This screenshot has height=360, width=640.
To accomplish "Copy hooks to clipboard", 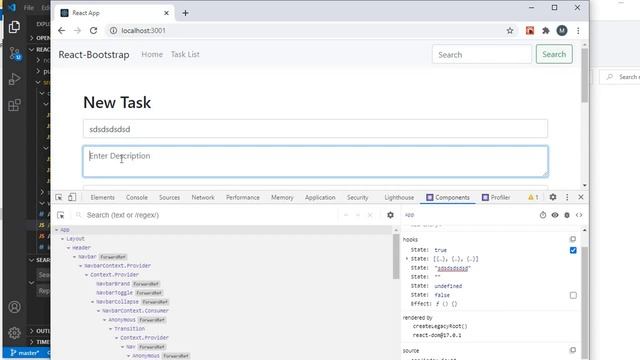I will (x=573, y=239).
